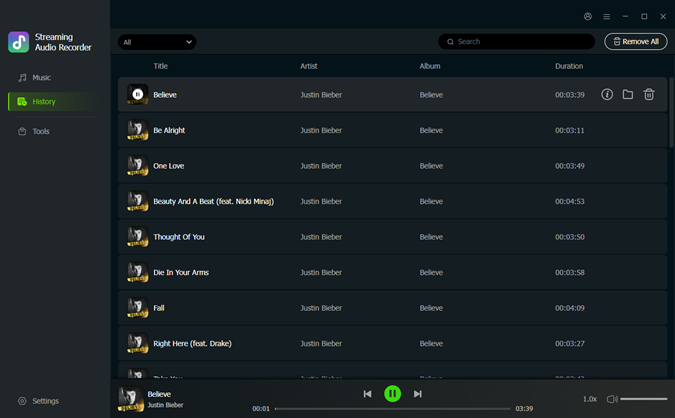
Task: Show info for the Believe track
Action: tap(607, 94)
